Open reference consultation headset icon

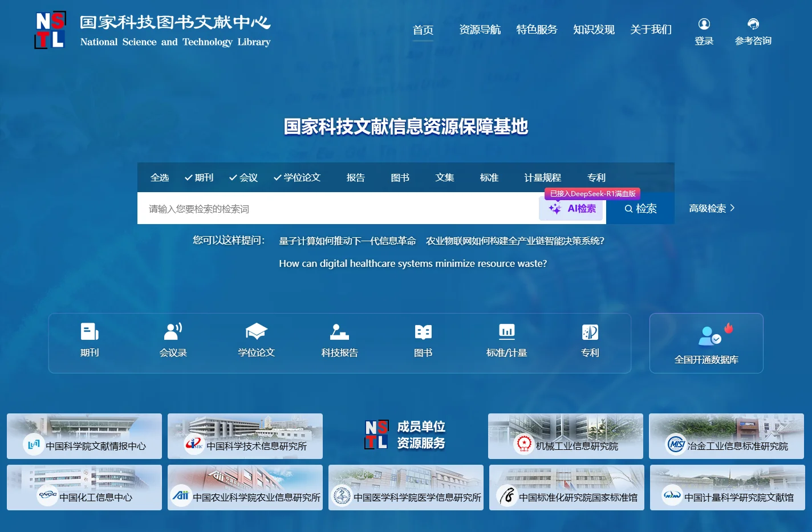click(x=753, y=23)
